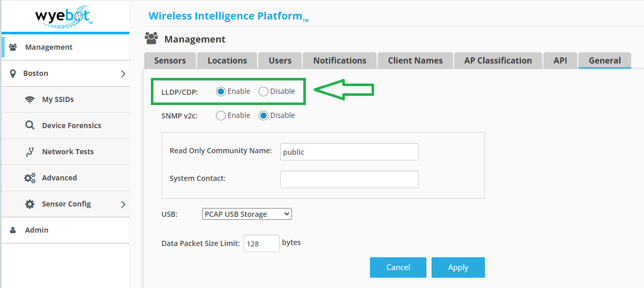Open Management in the sidebar
Viewport: 644px width, 288px height.
point(66,47)
